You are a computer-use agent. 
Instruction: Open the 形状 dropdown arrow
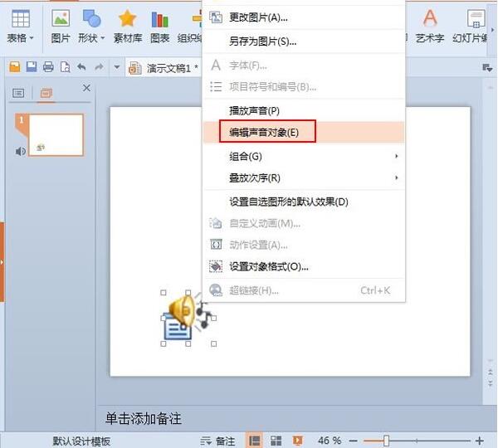click(103, 38)
